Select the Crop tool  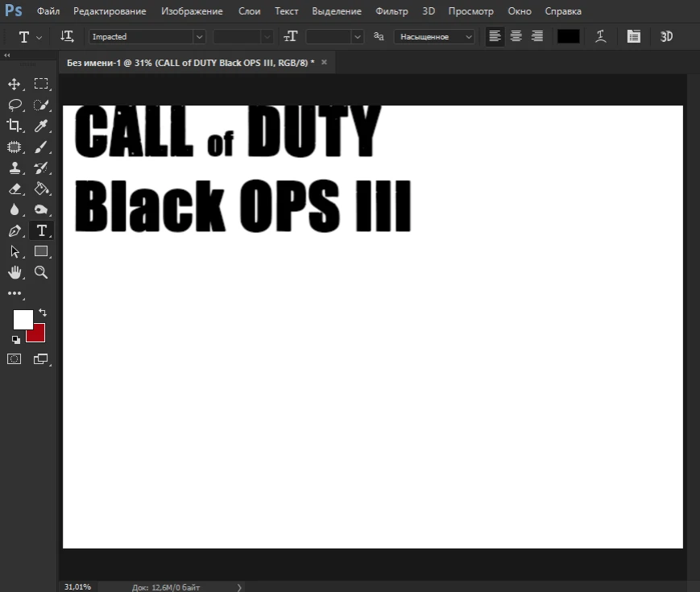point(14,126)
